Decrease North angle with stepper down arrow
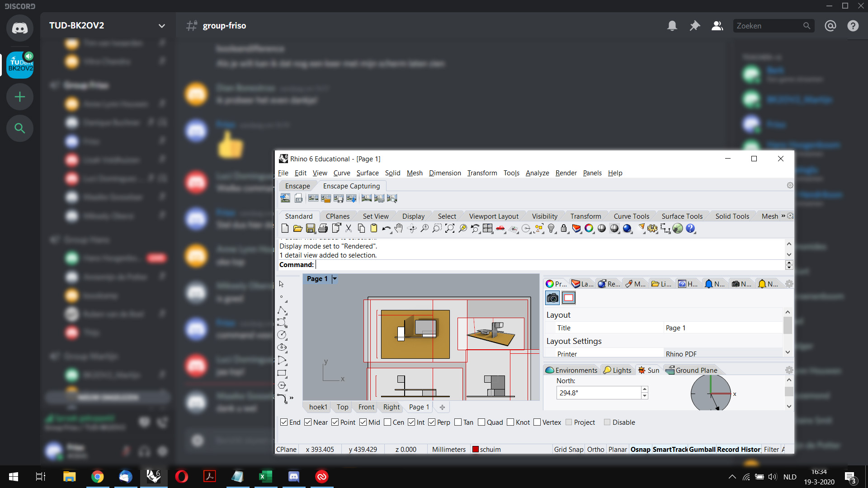The image size is (868, 488). (645, 396)
